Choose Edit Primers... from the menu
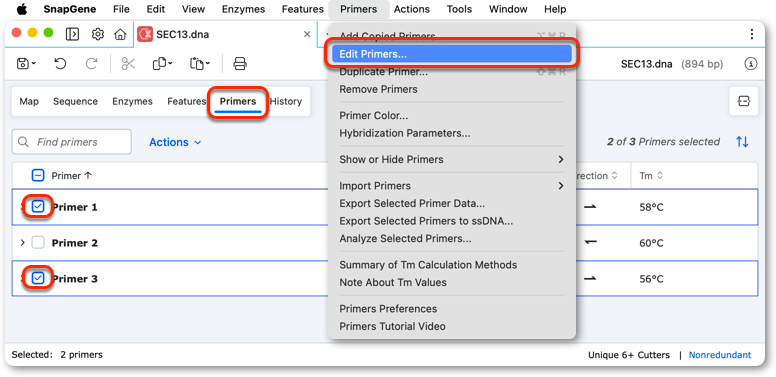 tap(452, 54)
